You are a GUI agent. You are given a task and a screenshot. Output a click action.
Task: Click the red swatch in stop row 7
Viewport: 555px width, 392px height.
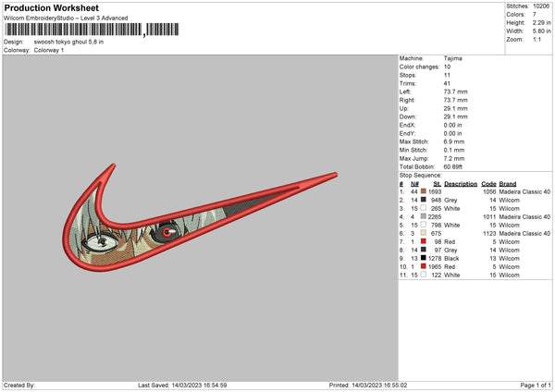coord(424,241)
